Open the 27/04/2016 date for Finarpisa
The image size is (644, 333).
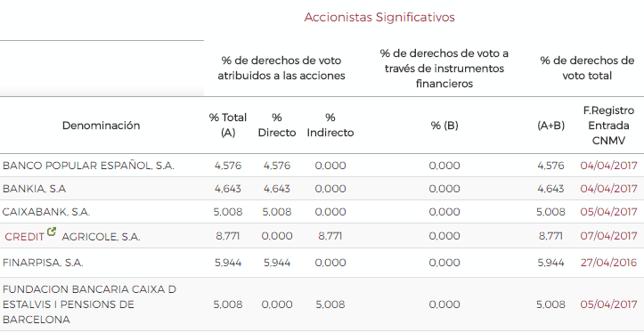[x=608, y=263]
